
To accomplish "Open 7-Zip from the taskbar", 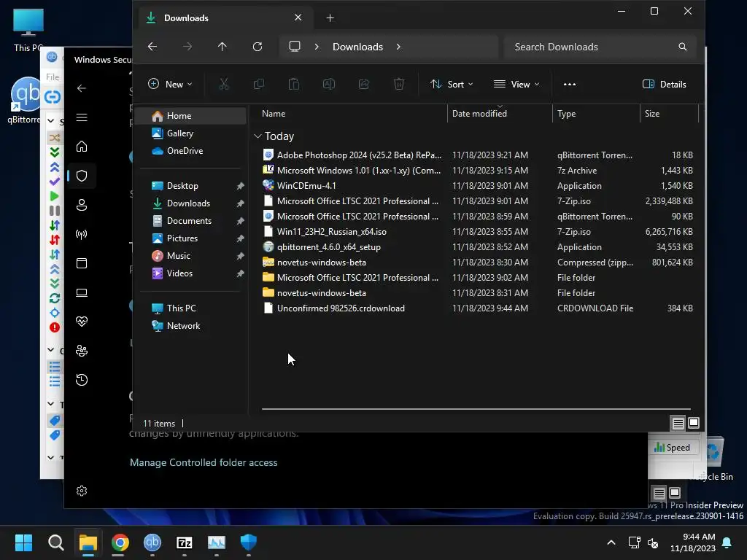I will (185, 542).
